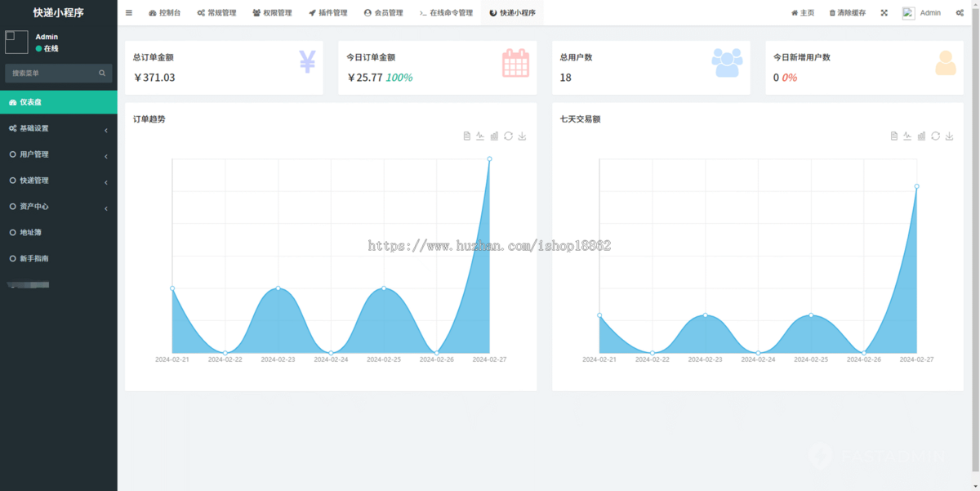This screenshot has width=980, height=491.
Task: Switch 订单趋势 chart to bar chart view
Action: click(x=494, y=136)
